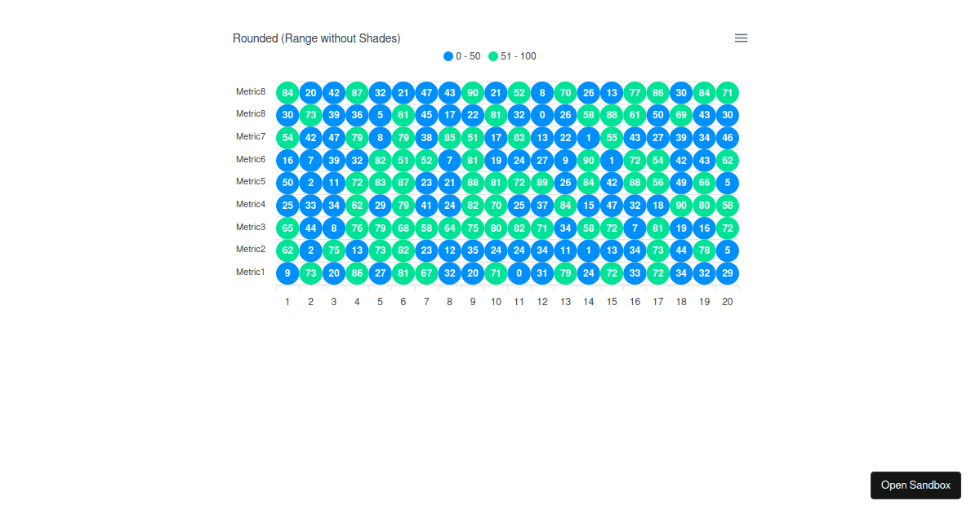Expand the export options from the menu icon
The image size is (980, 514).
741,38
